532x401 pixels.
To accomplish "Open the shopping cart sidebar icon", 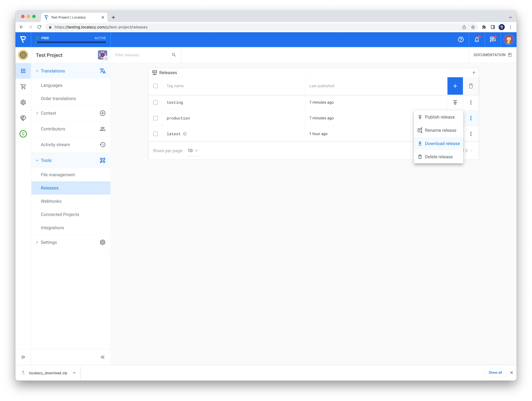I will [x=23, y=87].
